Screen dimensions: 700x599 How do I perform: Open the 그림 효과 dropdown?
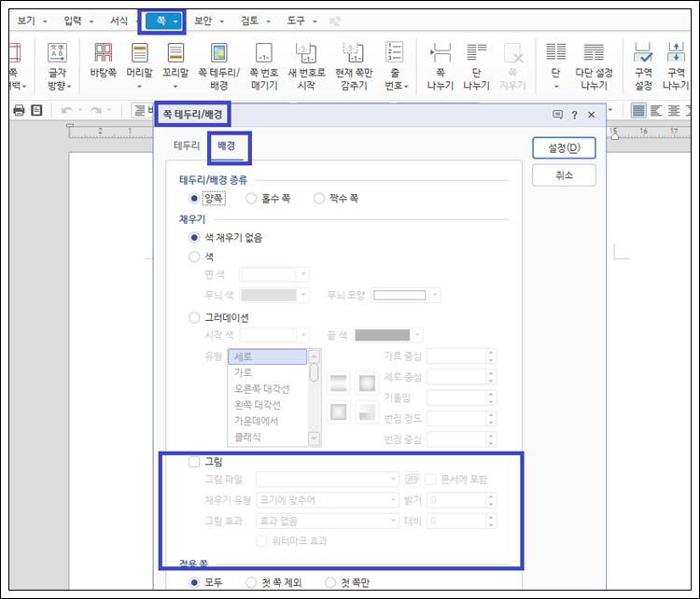tap(328, 521)
